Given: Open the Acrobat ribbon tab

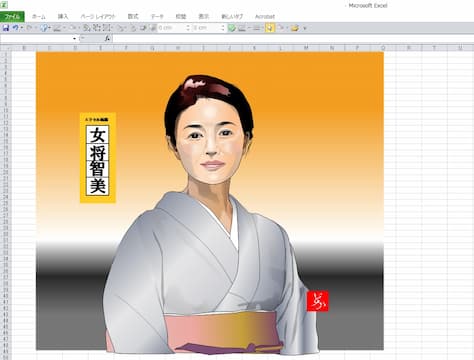Looking at the screenshot, I should 265,16.
